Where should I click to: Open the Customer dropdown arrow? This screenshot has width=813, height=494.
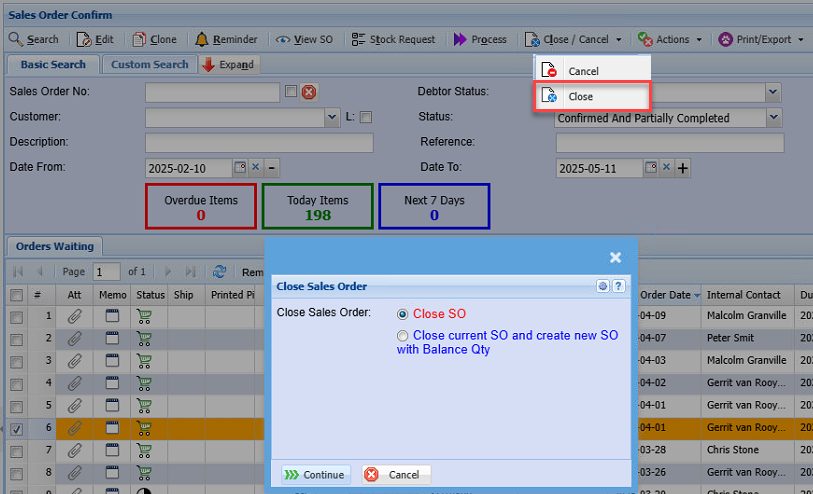332,117
